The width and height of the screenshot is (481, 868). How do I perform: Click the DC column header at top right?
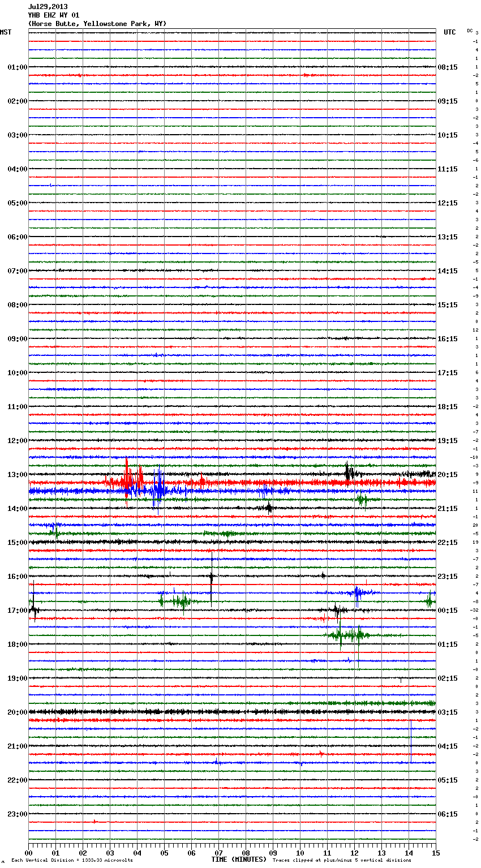pos(470,31)
